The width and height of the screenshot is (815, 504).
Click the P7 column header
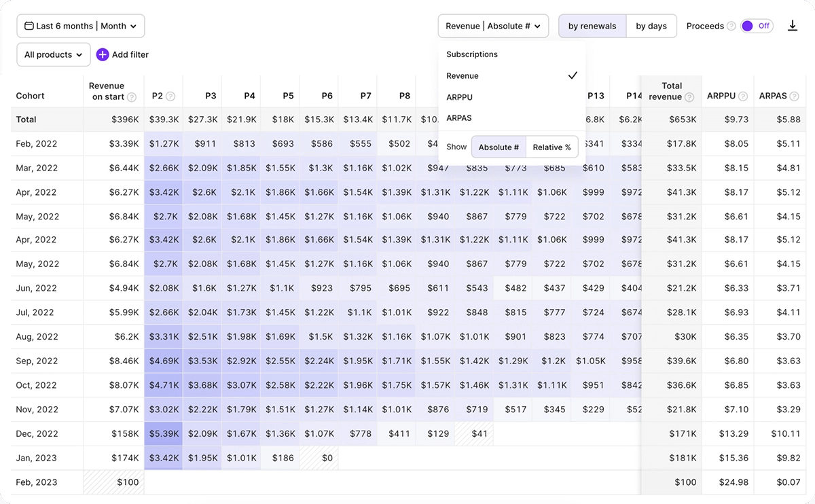tap(365, 96)
